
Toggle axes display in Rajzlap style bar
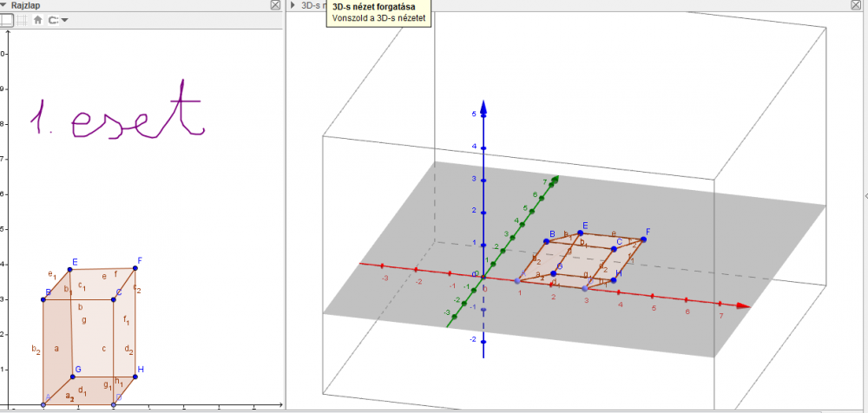[5, 19]
